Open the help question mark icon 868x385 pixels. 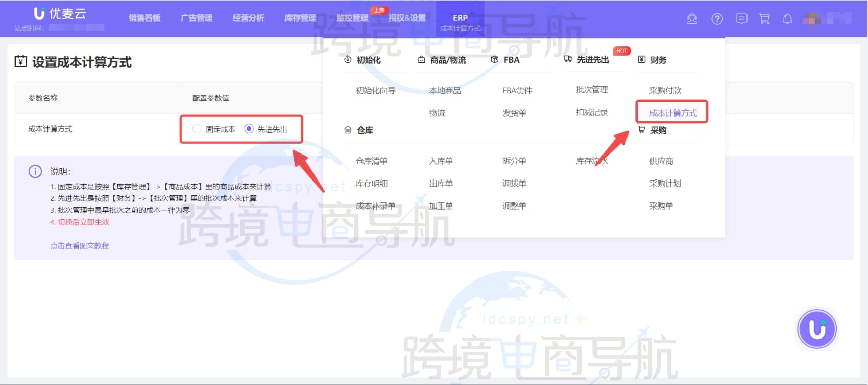point(717,19)
